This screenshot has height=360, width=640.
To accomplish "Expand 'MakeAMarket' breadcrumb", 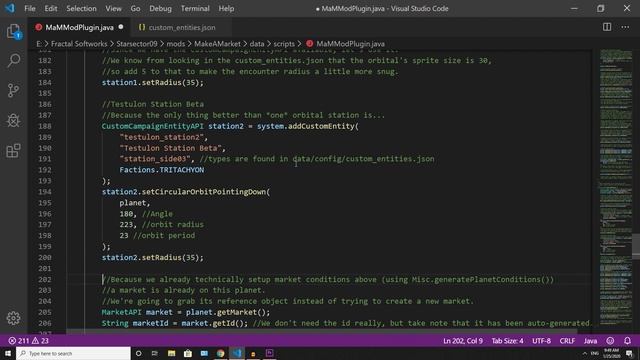I will (217, 44).
